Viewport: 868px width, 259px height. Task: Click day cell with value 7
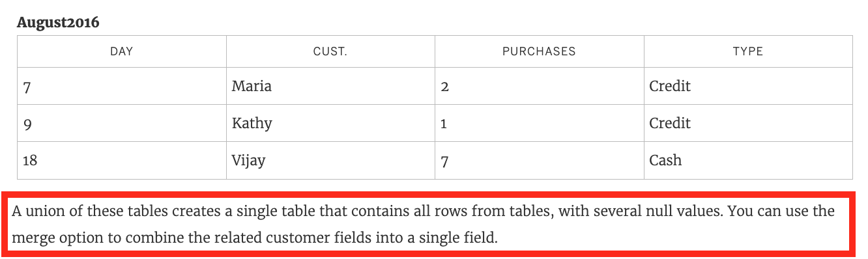[x=122, y=86]
